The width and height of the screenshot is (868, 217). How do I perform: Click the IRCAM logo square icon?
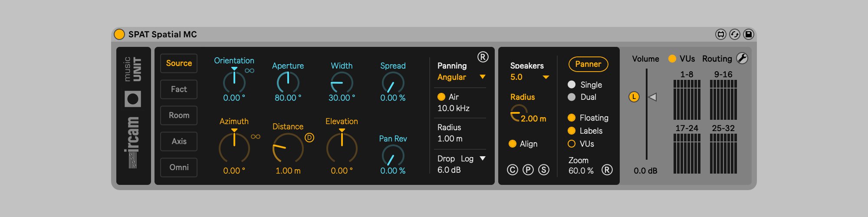point(133,99)
